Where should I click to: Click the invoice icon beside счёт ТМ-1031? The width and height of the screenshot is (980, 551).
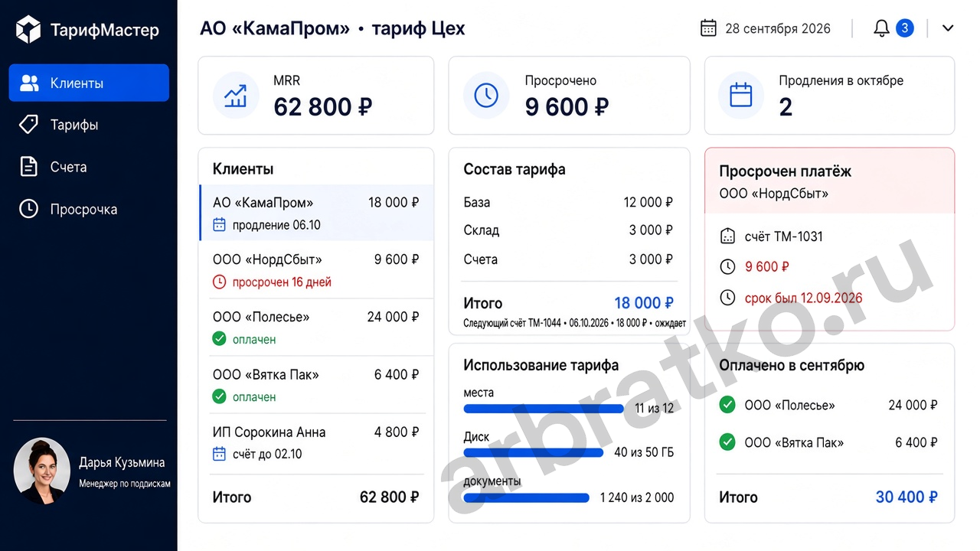pyautogui.click(x=728, y=236)
